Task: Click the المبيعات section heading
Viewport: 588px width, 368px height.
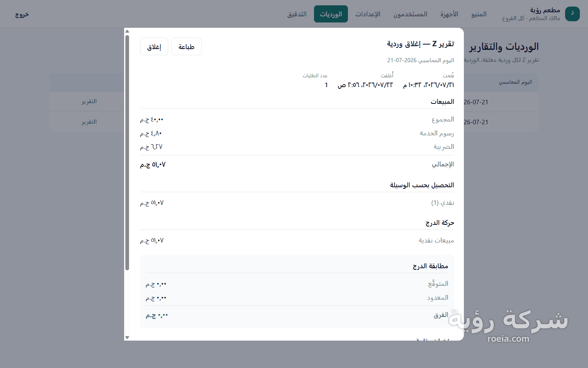Action: 442,101
